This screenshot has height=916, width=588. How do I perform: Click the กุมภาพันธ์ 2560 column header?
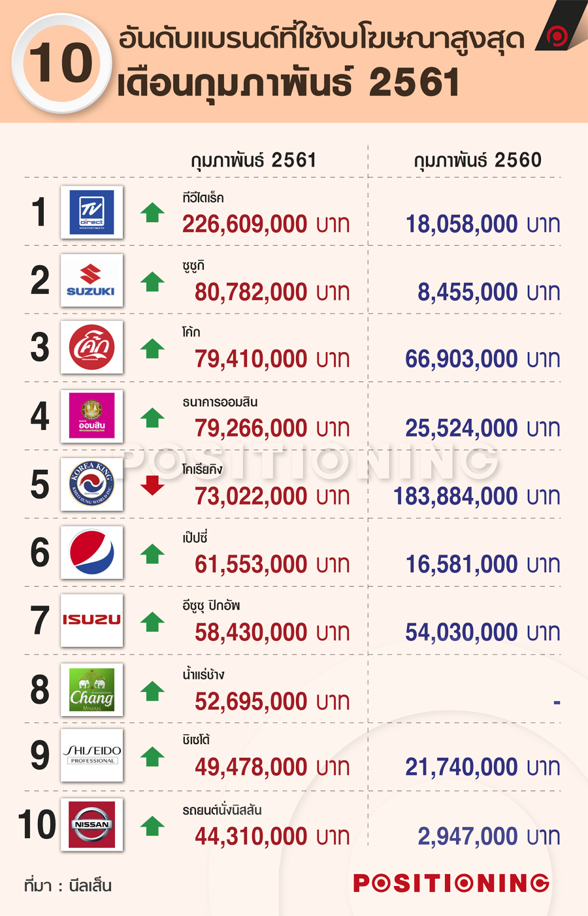[478, 160]
